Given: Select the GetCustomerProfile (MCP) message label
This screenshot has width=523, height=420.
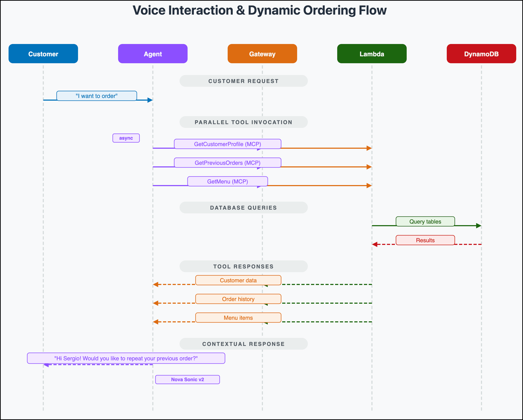Looking at the screenshot, I should tap(227, 144).
